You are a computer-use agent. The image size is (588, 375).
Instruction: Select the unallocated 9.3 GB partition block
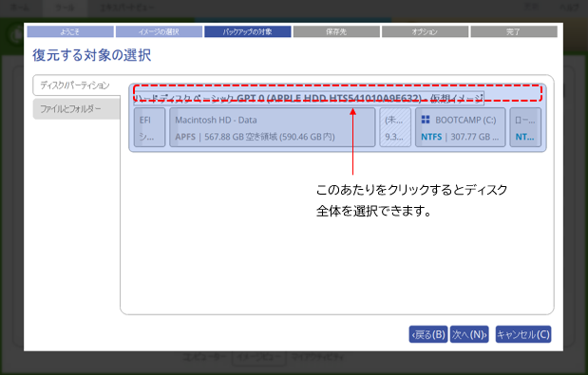(x=395, y=127)
